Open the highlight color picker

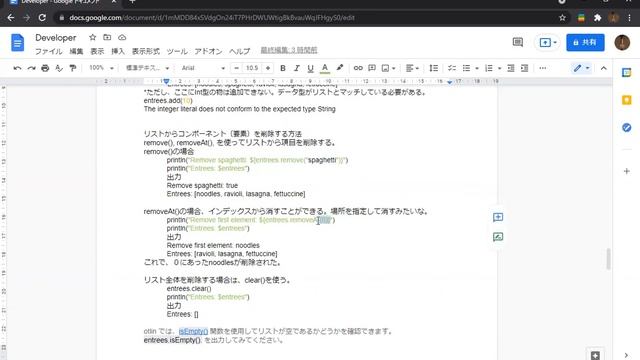click(x=340, y=68)
